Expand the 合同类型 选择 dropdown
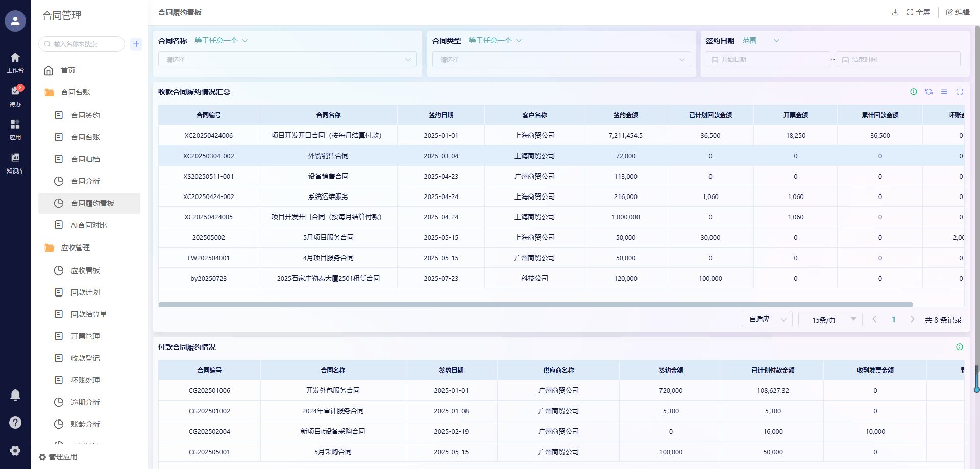Screen dimensions: 980x469 coord(561,60)
